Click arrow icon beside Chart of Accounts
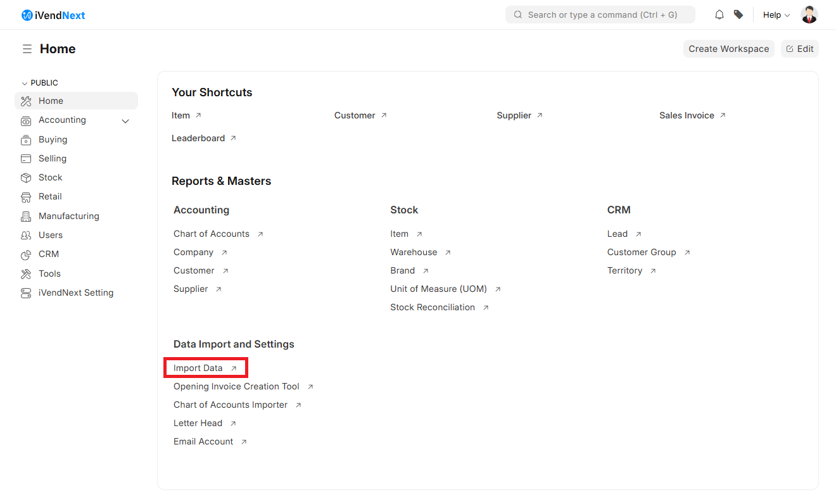This screenshot has height=504, width=836. [x=260, y=234]
